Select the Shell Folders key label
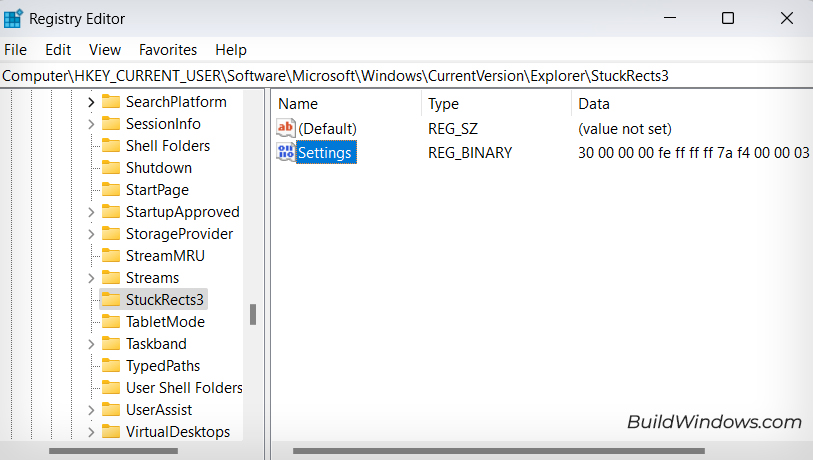 pos(168,146)
